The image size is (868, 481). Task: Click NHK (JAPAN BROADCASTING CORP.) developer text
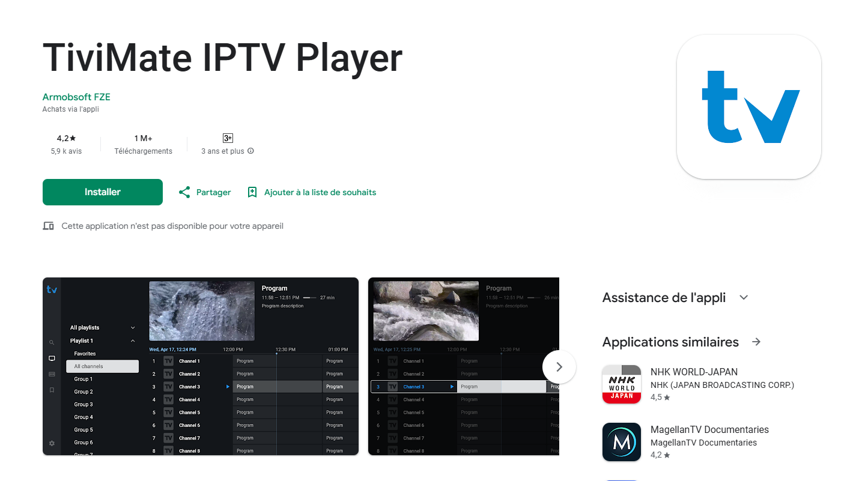[722, 385]
